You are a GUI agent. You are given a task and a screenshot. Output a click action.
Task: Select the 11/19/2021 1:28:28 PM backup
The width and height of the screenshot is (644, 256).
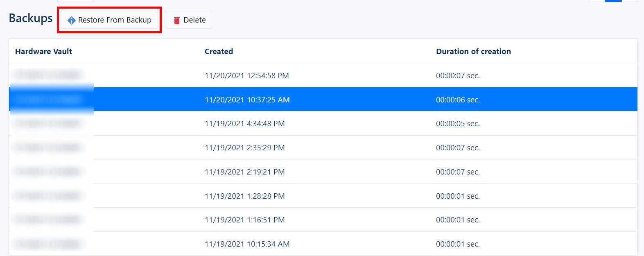pyautogui.click(x=244, y=196)
